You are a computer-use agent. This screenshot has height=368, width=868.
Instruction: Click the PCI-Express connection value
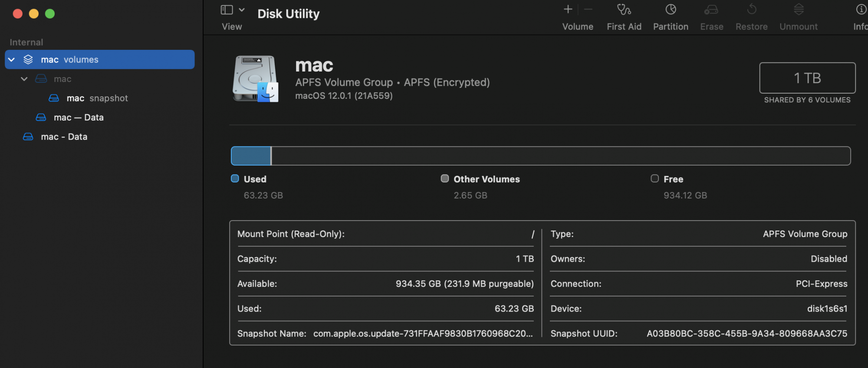(x=822, y=284)
